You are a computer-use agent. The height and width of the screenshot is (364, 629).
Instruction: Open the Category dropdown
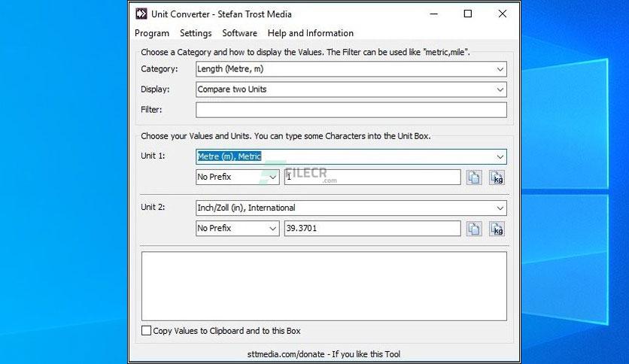[351, 69]
